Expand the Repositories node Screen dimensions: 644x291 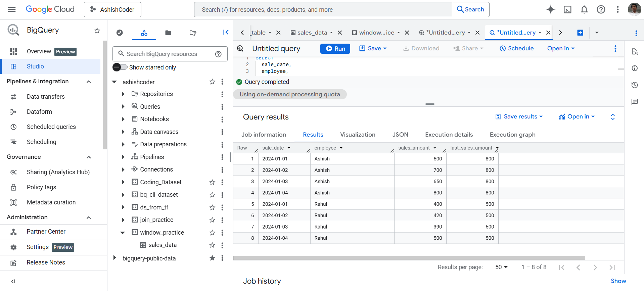tap(123, 94)
